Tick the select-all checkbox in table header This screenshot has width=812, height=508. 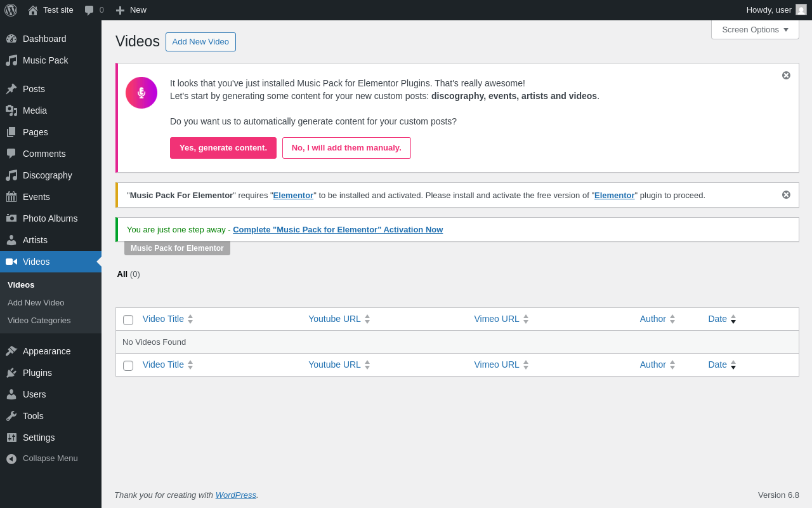pos(128,320)
